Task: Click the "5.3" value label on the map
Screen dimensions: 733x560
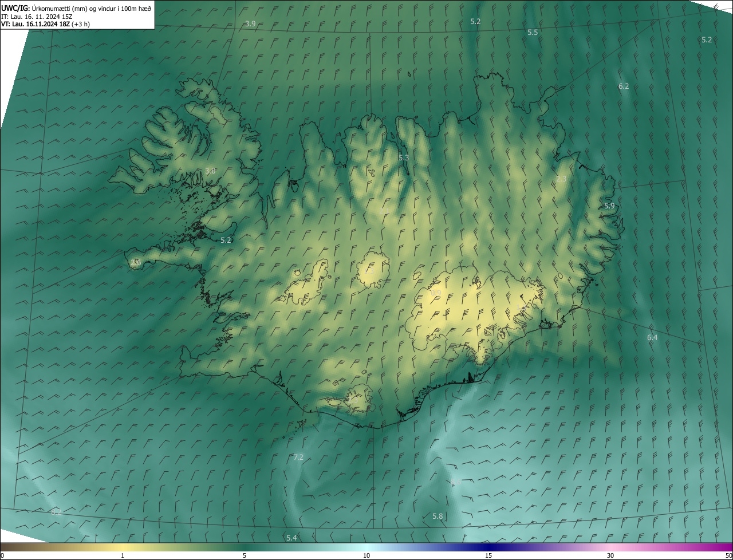Action: (x=404, y=157)
